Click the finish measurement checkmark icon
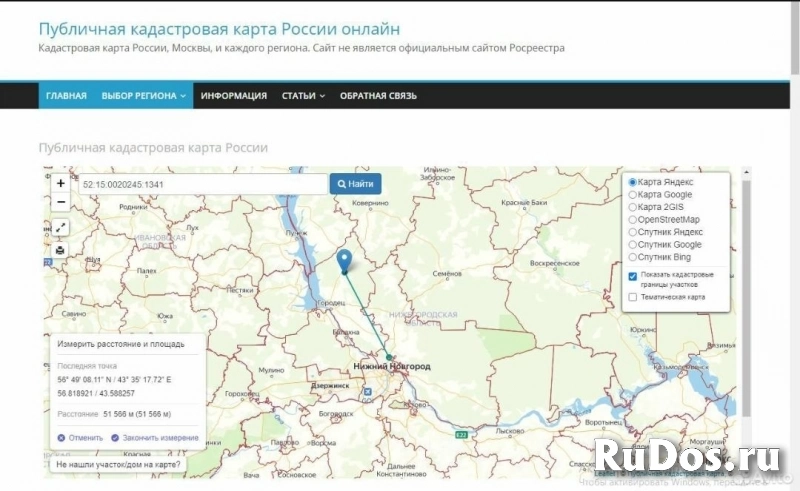This screenshot has height=491, width=800. tap(115, 438)
